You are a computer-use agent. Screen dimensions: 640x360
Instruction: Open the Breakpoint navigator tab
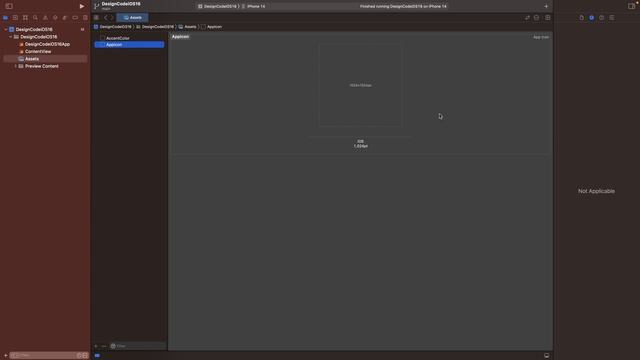click(x=75, y=18)
